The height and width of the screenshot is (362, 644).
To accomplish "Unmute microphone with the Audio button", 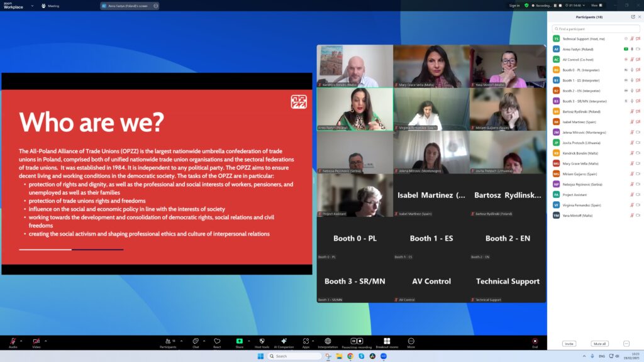I will pyautogui.click(x=13, y=341).
